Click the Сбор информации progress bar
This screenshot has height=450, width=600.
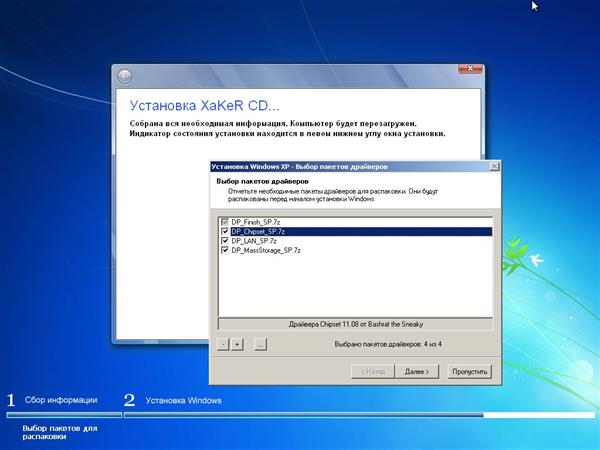64,415
